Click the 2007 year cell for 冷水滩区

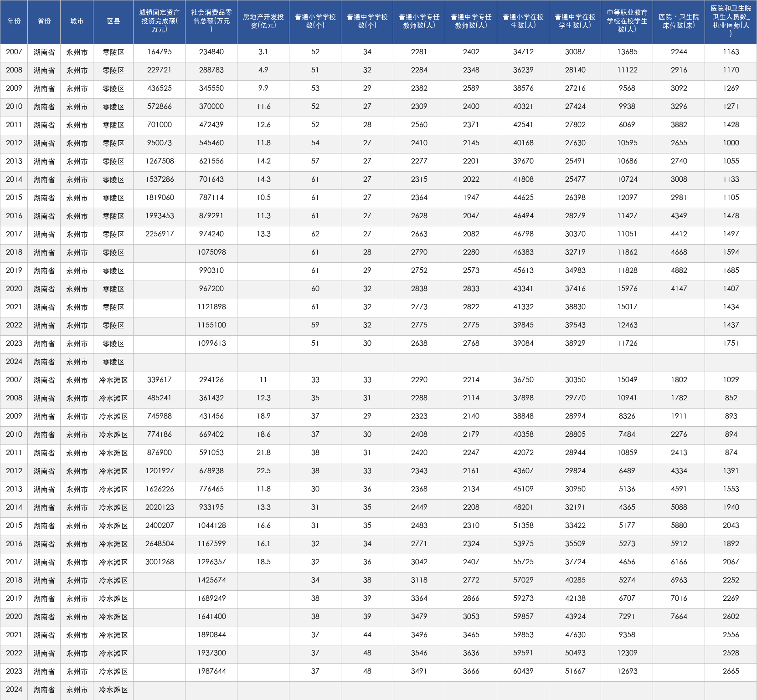coord(14,380)
